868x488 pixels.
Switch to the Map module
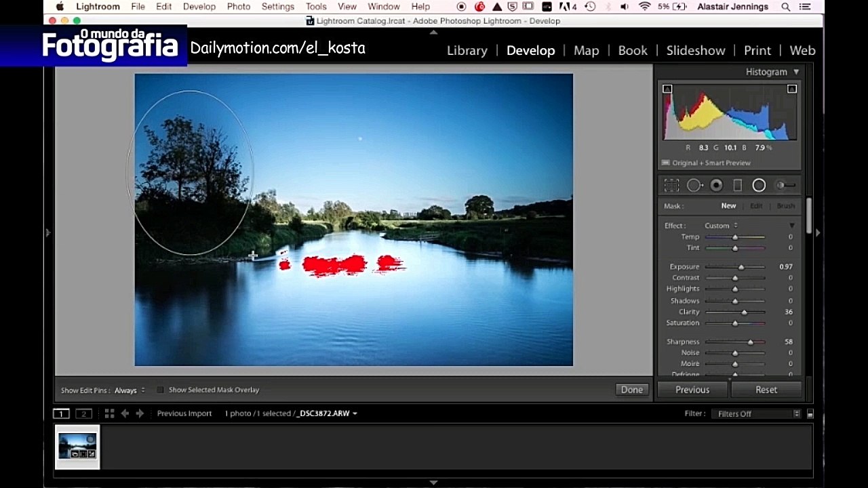[x=586, y=50]
